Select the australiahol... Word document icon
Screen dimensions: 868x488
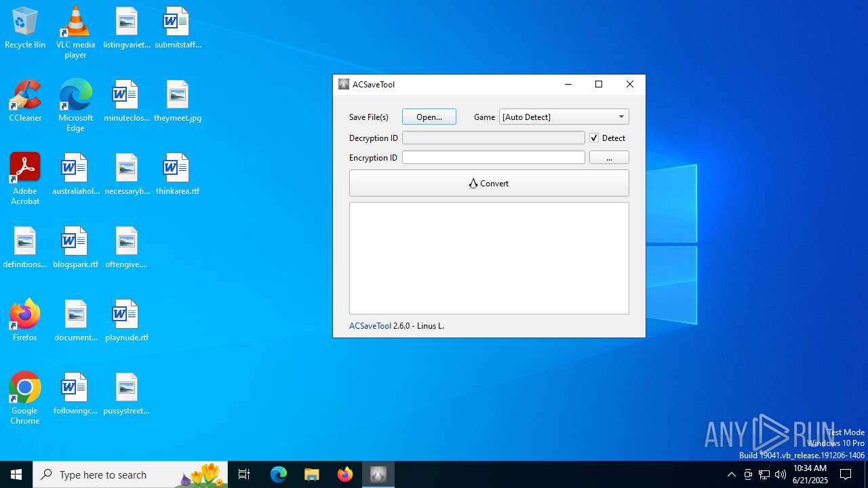(x=75, y=175)
